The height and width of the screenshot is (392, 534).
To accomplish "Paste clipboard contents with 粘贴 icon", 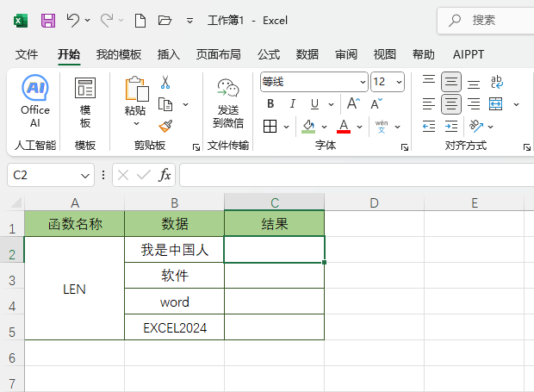I will pyautogui.click(x=137, y=90).
